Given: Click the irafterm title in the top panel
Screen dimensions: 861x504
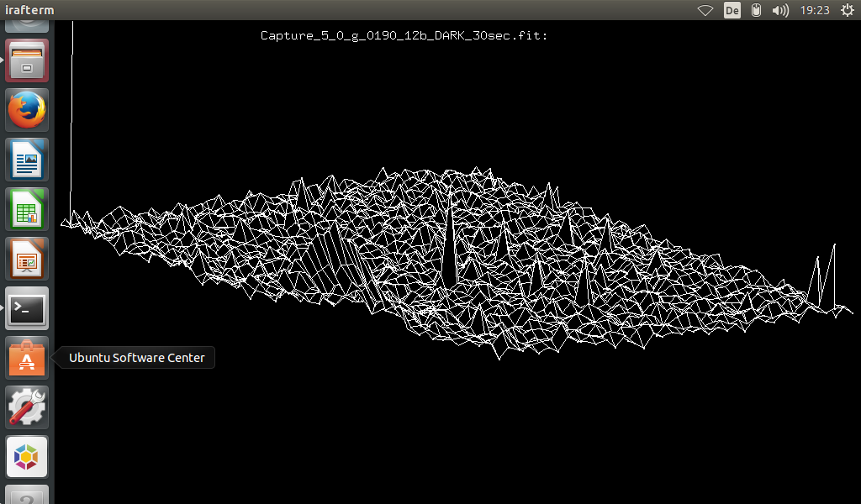Looking at the screenshot, I should click(30, 10).
